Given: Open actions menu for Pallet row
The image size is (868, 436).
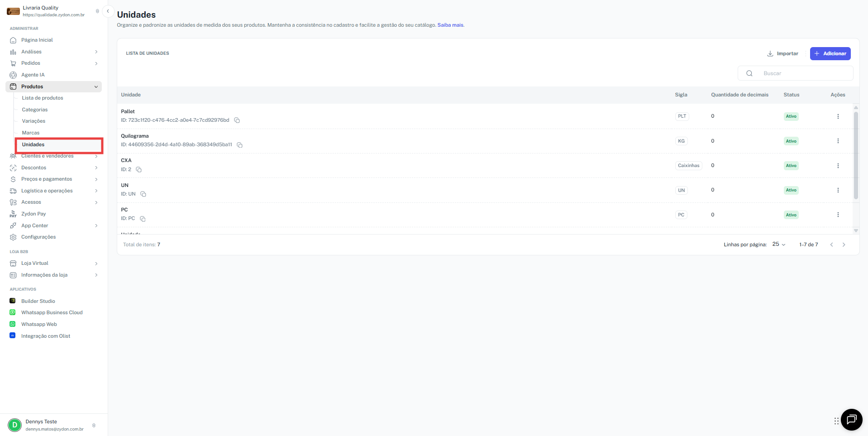Looking at the screenshot, I should coord(838,116).
